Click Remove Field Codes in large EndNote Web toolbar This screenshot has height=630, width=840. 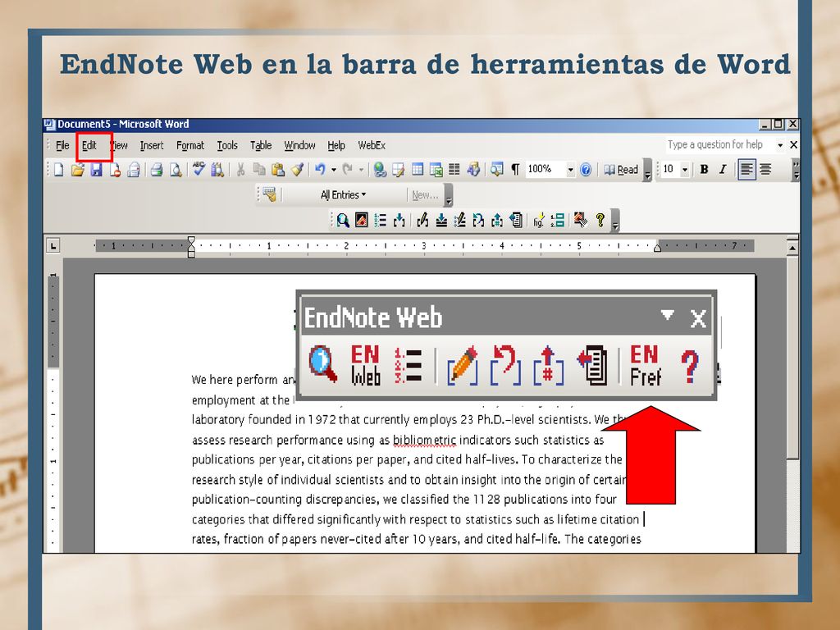coord(549,365)
